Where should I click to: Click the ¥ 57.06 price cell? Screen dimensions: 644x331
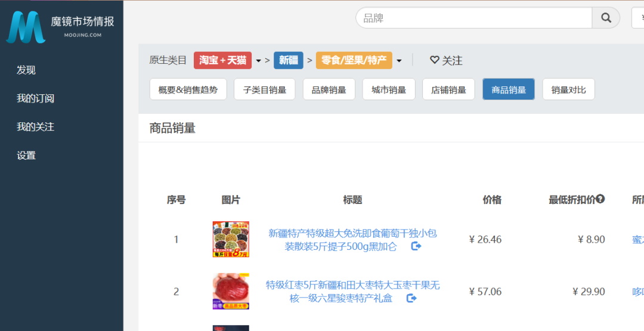click(485, 292)
